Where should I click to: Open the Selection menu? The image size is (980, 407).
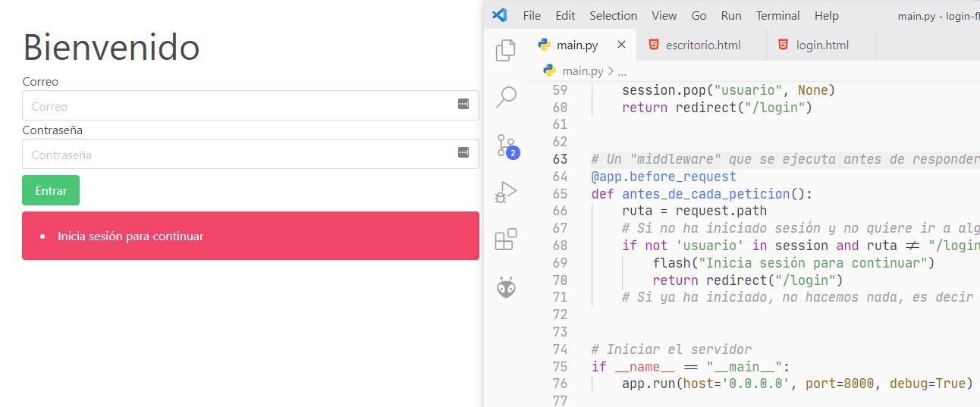tap(613, 15)
